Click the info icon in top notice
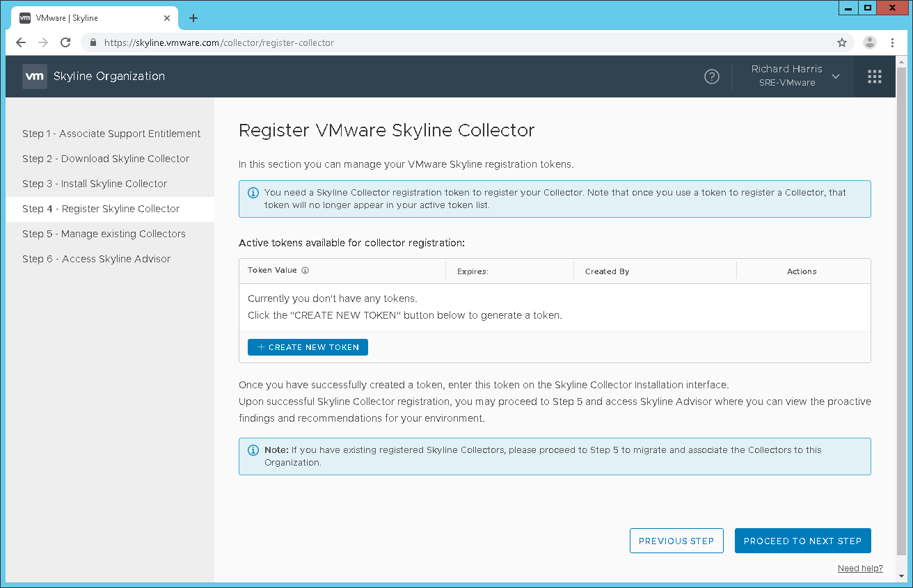This screenshot has height=588, width=913. point(253,193)
